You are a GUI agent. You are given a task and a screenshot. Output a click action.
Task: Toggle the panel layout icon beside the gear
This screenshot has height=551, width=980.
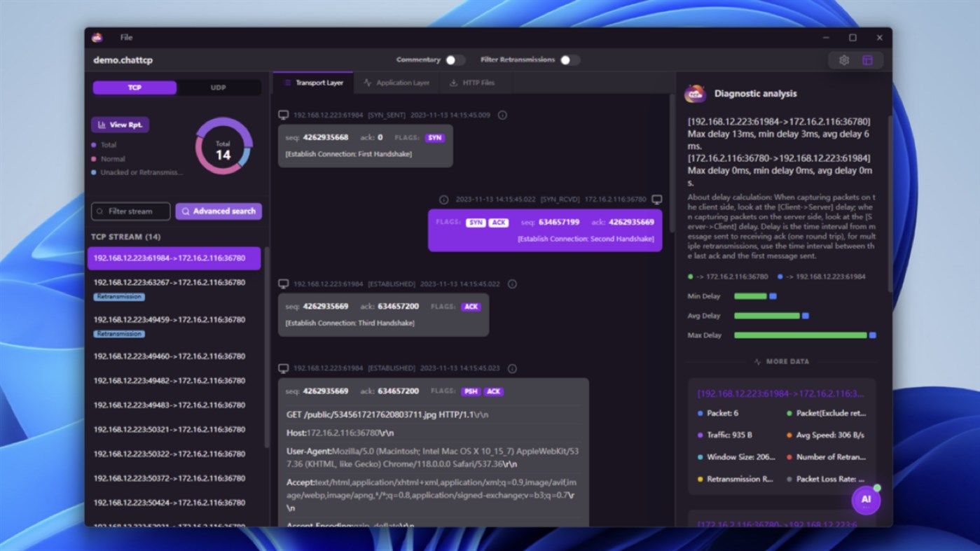point(867,60)
